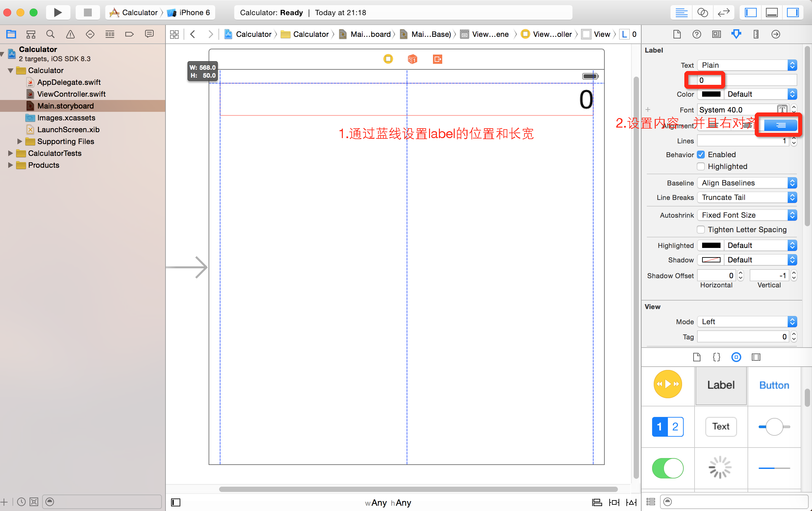Click the label text color swatch
The width and height of the screenshot is (812, 511).
point(711,94)
